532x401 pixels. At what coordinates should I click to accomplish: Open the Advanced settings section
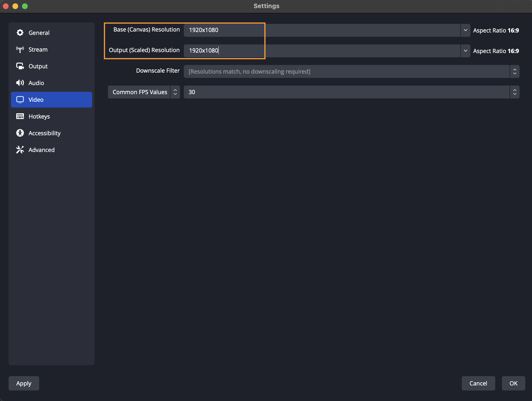(x=41, y=150)
